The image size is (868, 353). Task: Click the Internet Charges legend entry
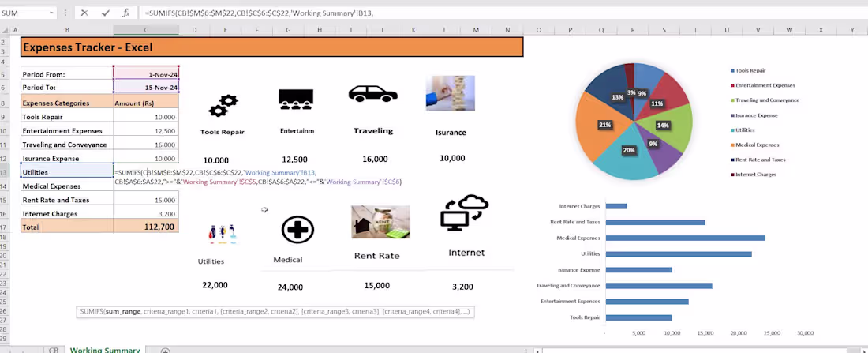[x=754, y=174]
